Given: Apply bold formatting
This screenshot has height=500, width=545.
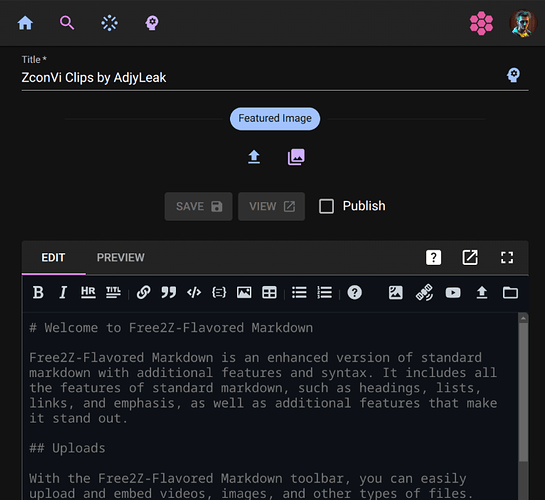Looking at the screenshot, I should (38, 293).
